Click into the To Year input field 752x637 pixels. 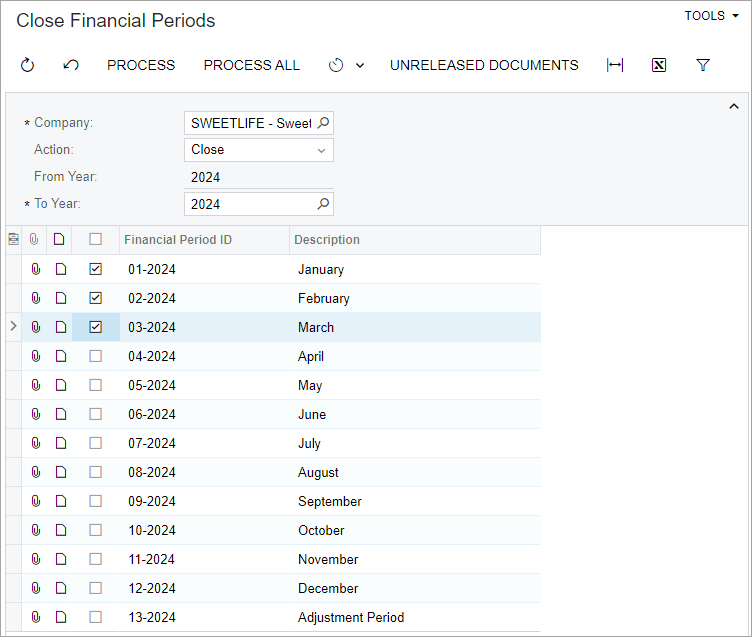[250, 204]
